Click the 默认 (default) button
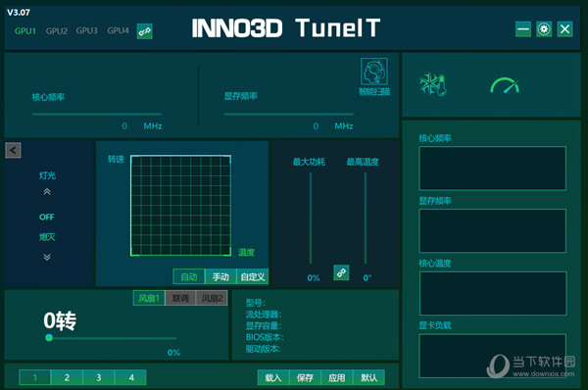 pos(369,377)
